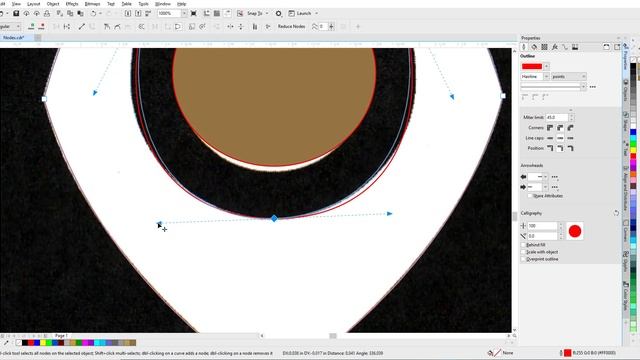Open the Hairline width dropdown
Screen dimensions: 640x360
[x=546, y=76]
